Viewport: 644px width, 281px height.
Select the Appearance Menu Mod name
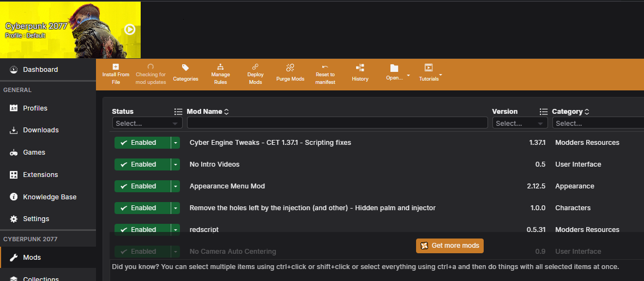(x=227, y=186)
